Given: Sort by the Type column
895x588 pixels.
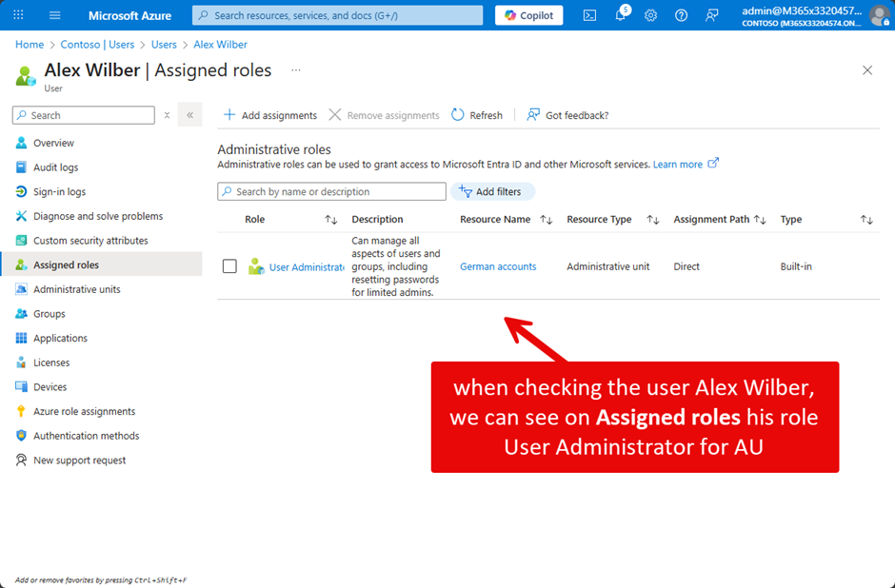Looking at the screenshot, I should pyautogui.click(x=866, y=220).
